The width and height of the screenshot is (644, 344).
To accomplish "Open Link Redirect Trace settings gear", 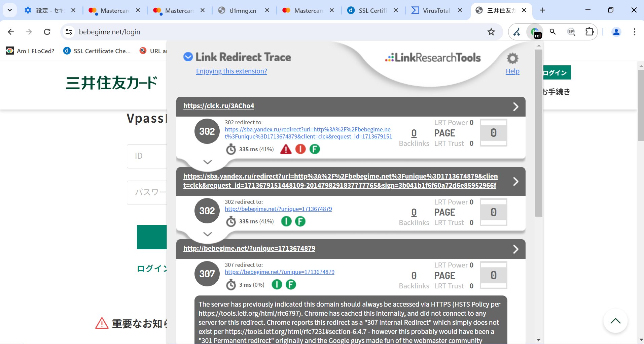I will point(512,59).
